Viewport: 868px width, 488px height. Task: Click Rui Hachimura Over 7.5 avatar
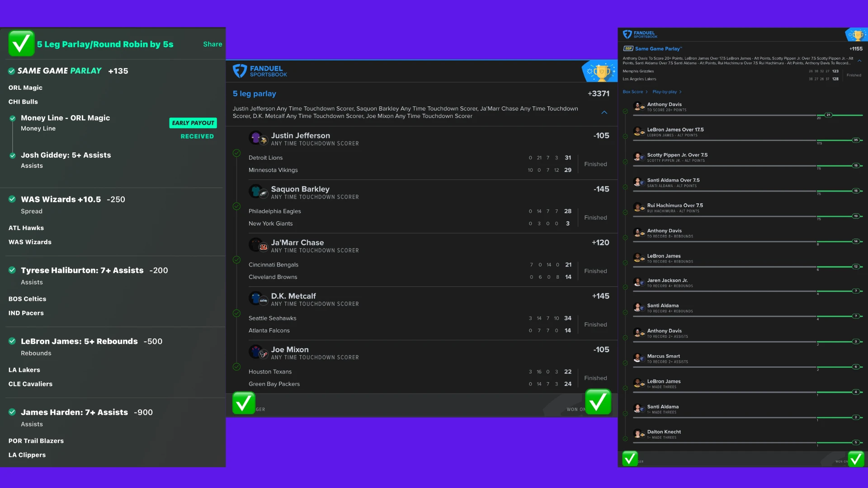639,208
